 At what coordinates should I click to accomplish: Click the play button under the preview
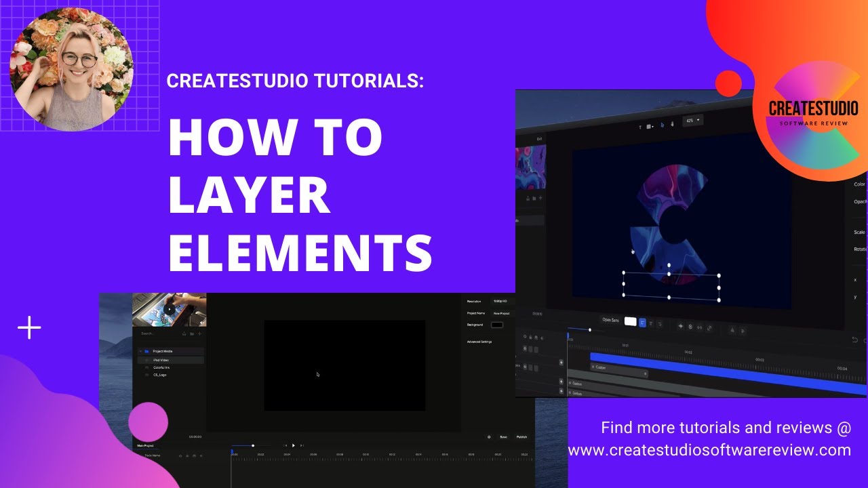(293, 445)
